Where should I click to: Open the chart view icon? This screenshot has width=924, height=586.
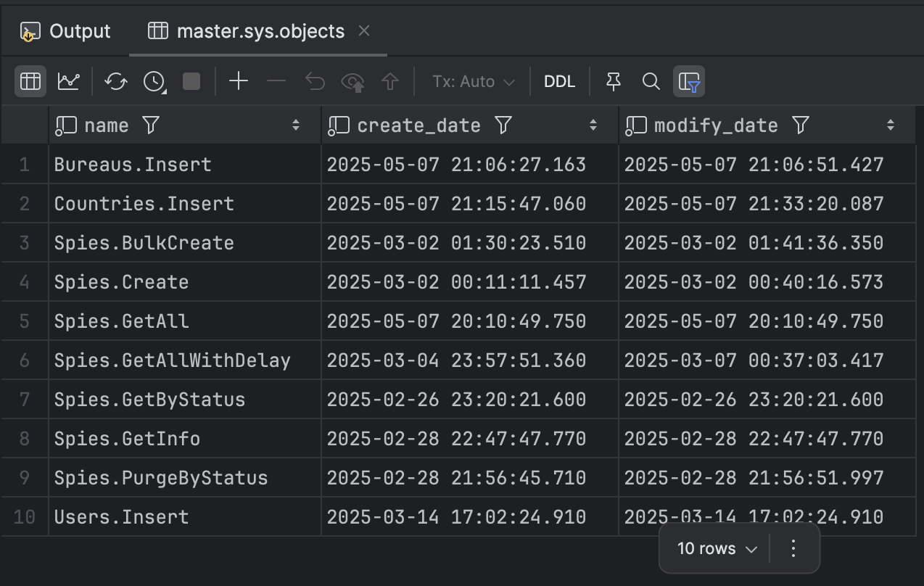point(69,81)
